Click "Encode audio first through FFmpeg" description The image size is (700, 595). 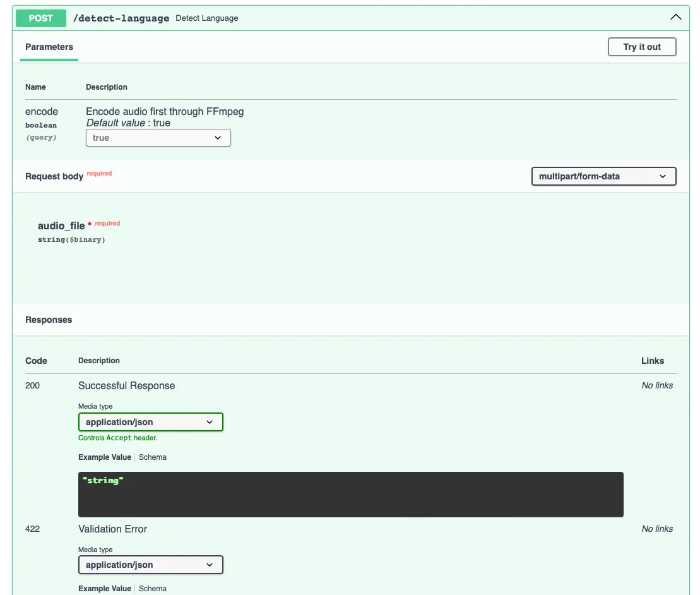click(x=165, y=111)
